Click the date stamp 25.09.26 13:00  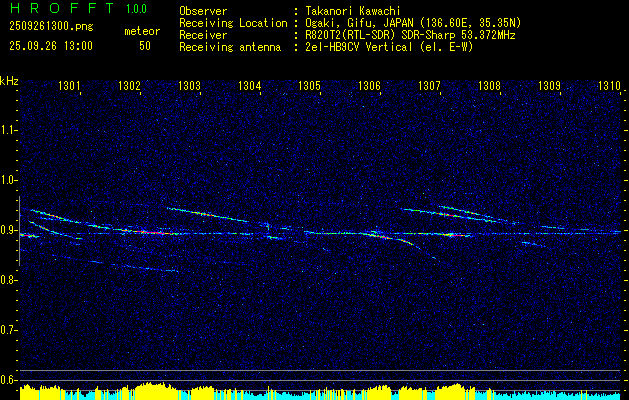coord(51,46)
